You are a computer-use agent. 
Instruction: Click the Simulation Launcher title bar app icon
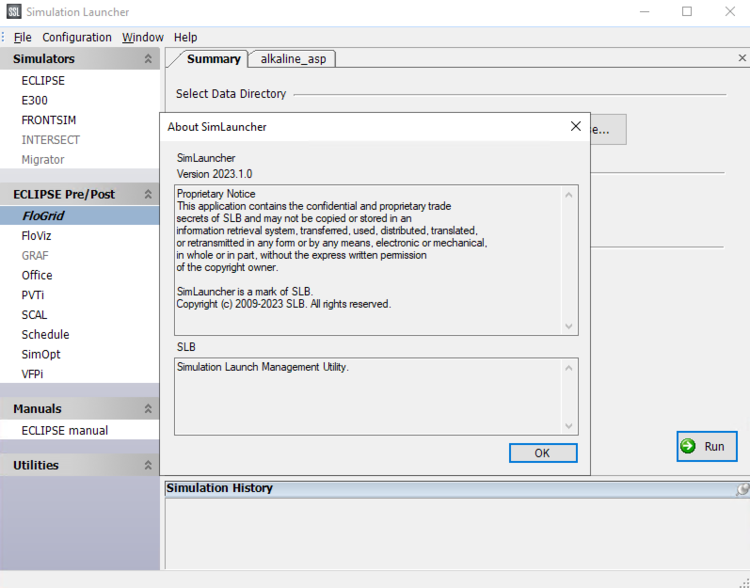pos(13,12)
